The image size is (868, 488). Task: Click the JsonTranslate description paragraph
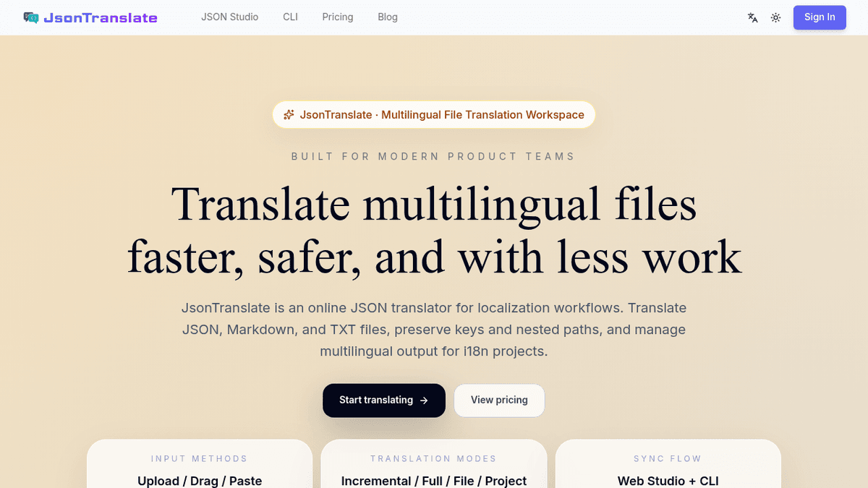pos(434,330)
